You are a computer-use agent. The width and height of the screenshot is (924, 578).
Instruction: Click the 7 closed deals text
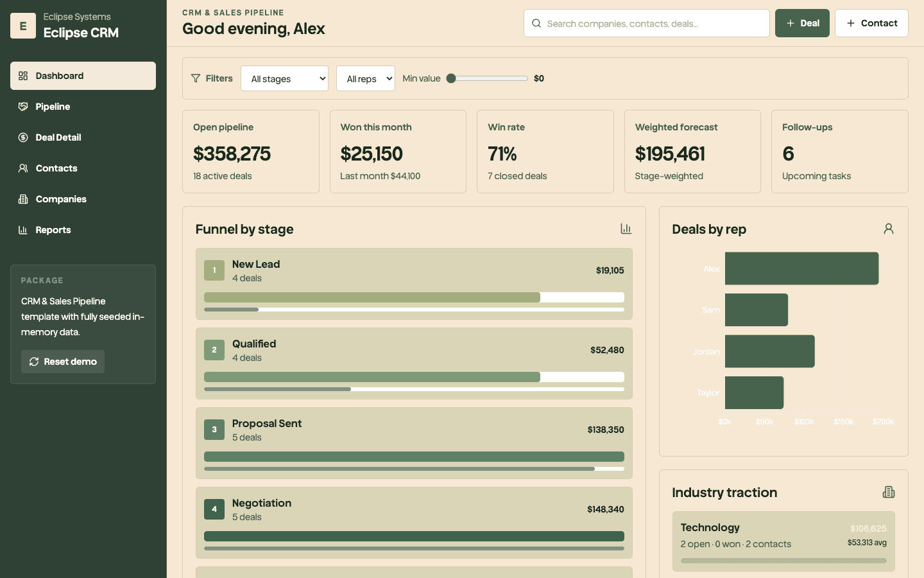coord(517,176)
